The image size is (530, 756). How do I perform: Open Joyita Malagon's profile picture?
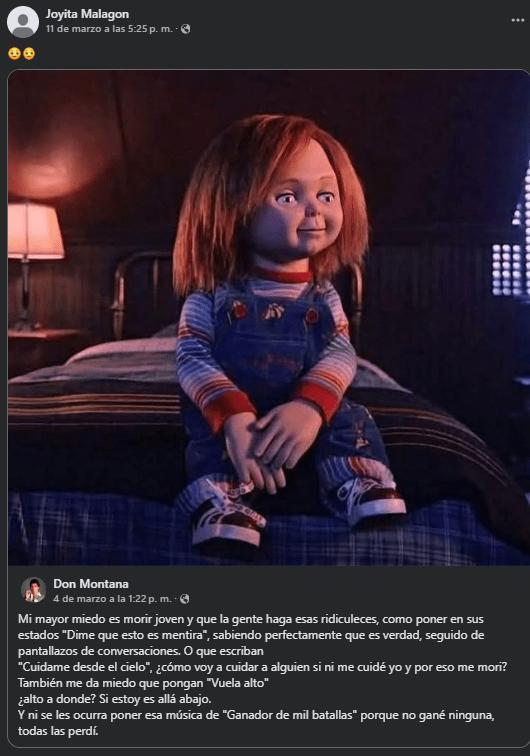[x=23, y=22]
